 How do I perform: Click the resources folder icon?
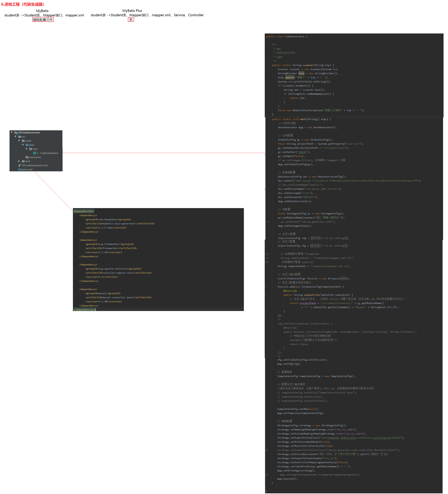27,157
